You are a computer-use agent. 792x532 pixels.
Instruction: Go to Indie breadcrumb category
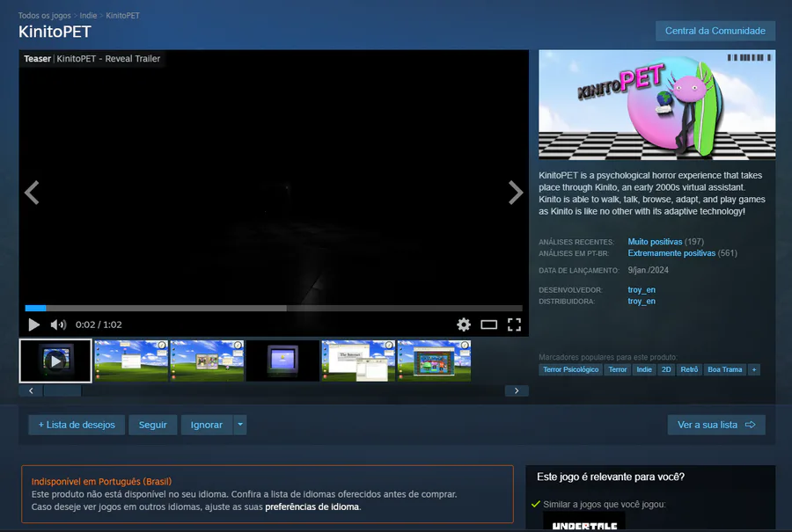[x=88, y=16]
